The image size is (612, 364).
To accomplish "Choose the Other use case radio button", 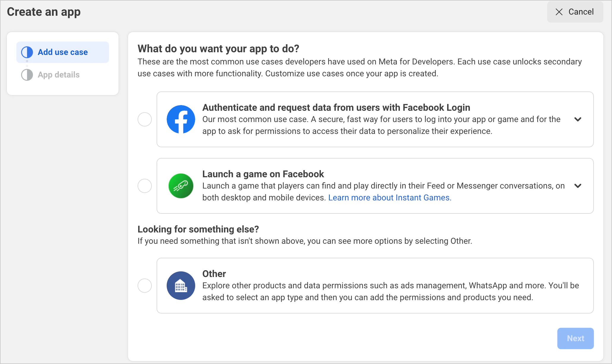I will pos(144,286).
